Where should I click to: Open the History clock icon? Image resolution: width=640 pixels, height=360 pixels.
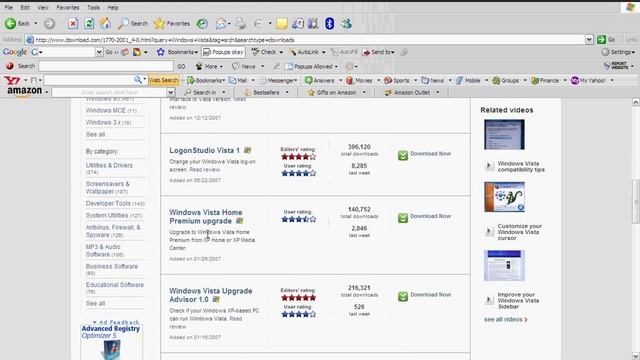(202, 24)
